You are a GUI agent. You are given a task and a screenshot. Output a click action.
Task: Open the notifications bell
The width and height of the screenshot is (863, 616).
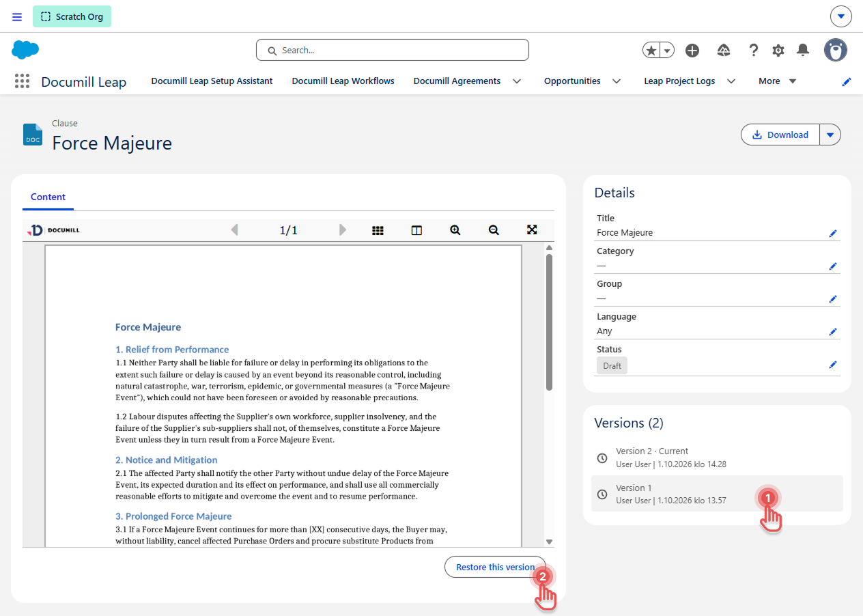(803, 50)
